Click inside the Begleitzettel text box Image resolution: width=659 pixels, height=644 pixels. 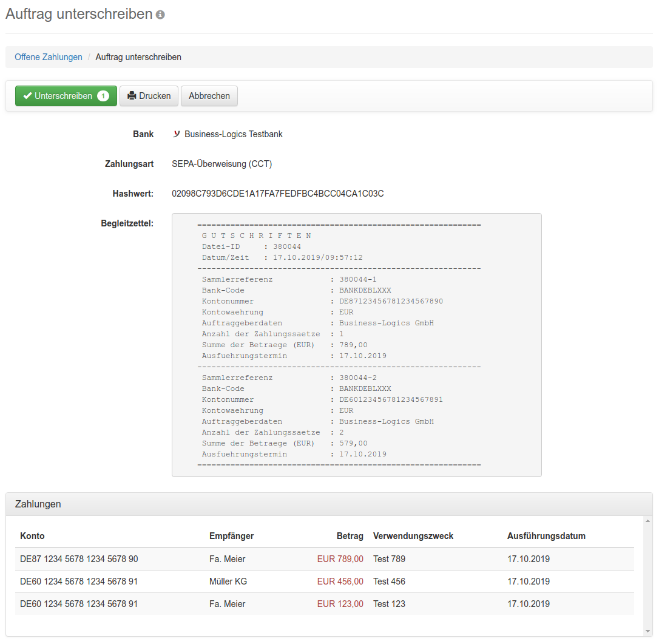pos(356,345)
